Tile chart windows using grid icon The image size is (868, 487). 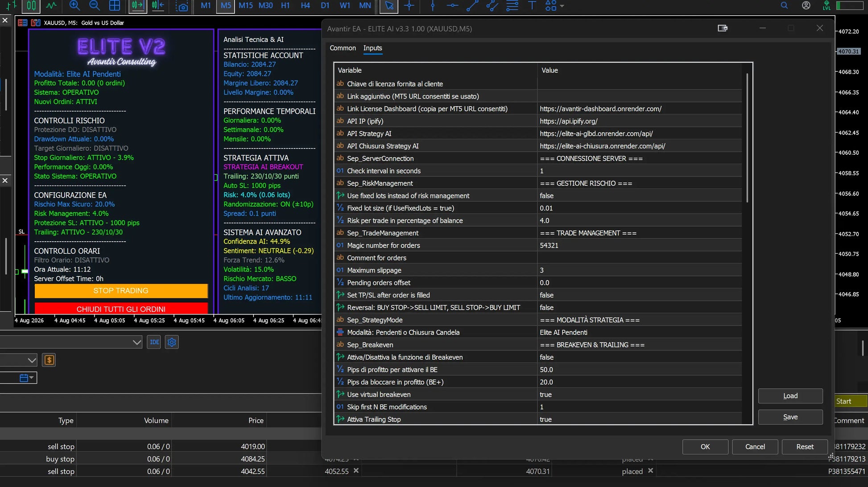pyautogui.click(x=115, y=6)
